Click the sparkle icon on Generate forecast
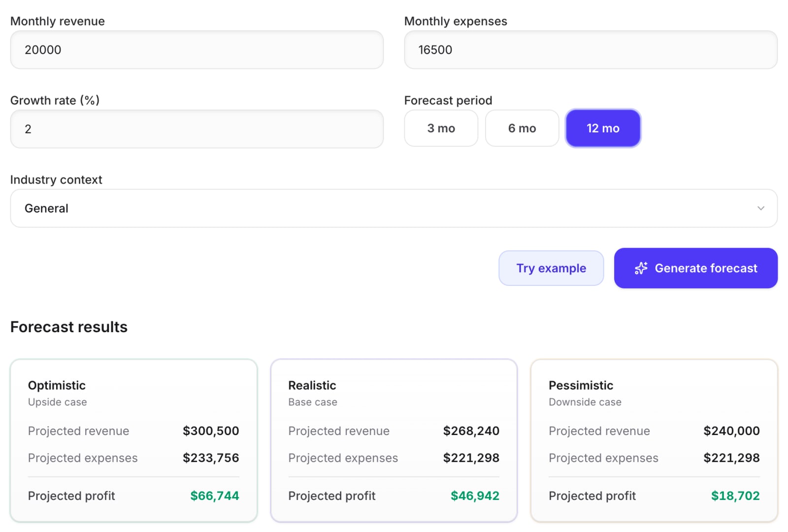 click(641, 268)
